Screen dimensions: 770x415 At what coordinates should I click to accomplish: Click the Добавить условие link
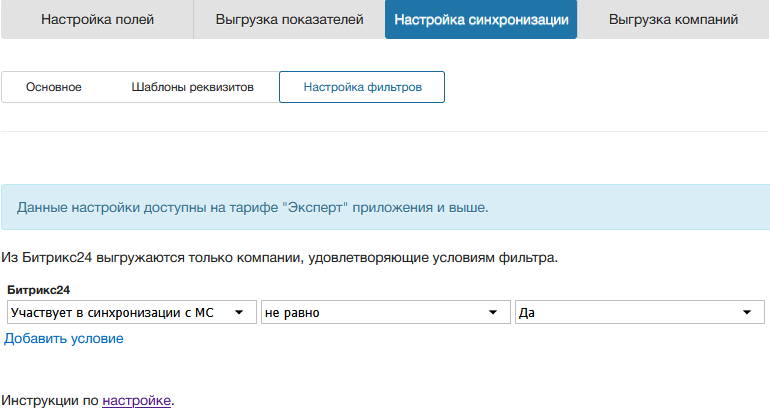coord(64,338)
